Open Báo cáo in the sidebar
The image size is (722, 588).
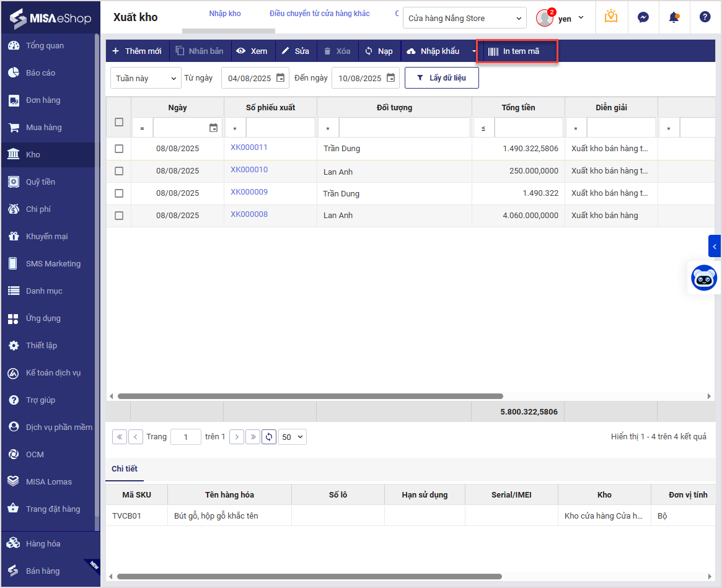click(40, 73)
